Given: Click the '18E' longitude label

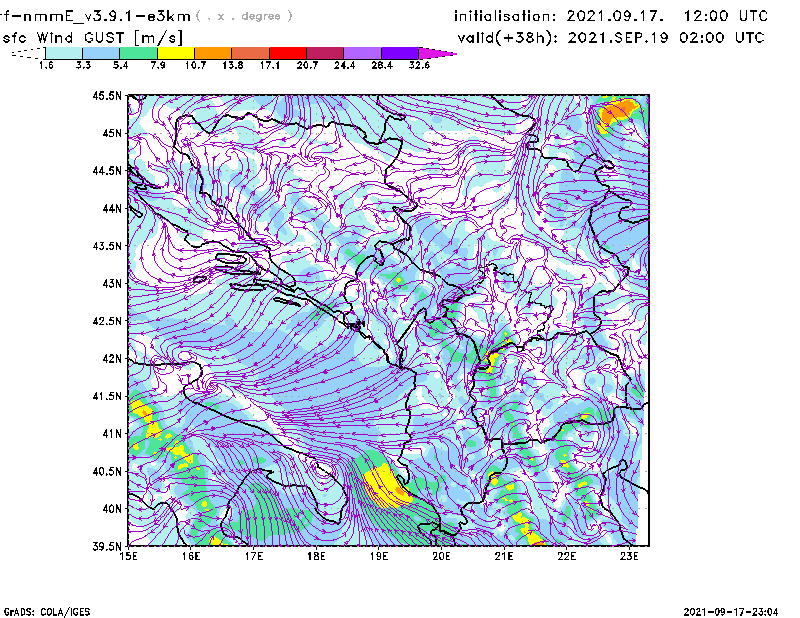Looking at the screenshot, I should pyautogui.click(x=316, y=556).
